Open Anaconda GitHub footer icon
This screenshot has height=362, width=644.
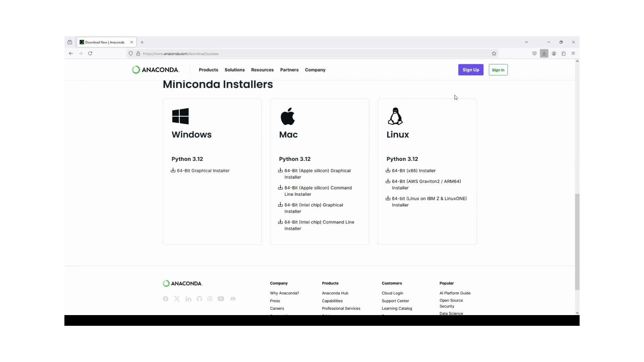click(x=199, y=299)
